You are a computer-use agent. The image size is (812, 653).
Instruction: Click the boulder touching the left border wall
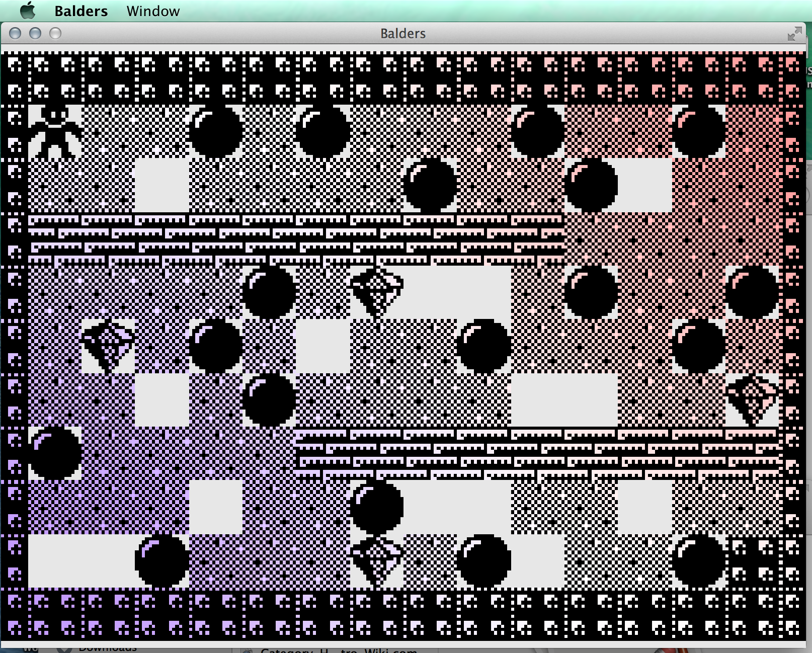(x=54, y=454)
